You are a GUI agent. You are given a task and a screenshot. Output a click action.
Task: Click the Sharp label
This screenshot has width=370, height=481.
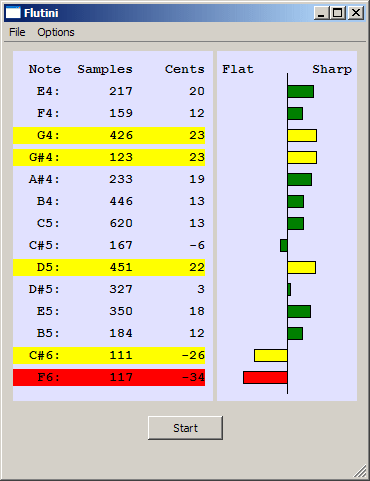[332, 69]
